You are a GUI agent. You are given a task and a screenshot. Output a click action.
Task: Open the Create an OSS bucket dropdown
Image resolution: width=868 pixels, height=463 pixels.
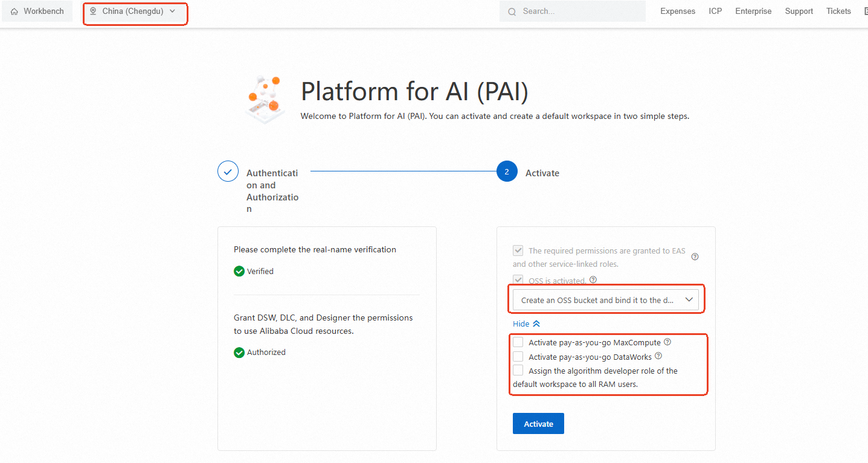(x=605, y=300)
